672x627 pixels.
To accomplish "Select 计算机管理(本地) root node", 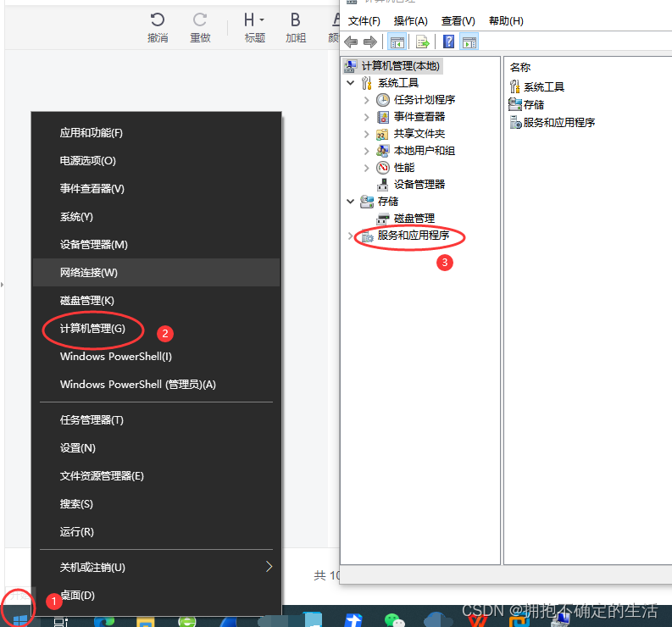I will click(400, 66).
